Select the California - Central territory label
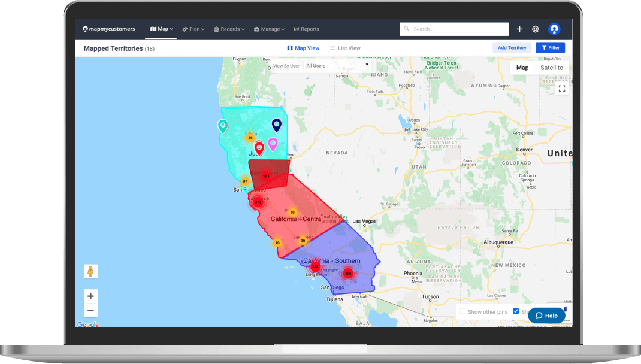 (x=297, y=219)
